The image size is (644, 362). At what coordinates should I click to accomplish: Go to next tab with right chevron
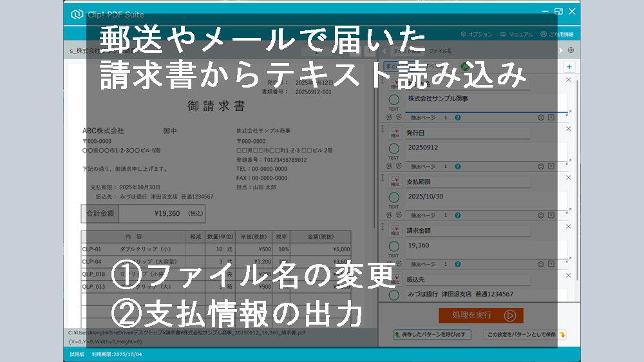[x=561, y=50]
